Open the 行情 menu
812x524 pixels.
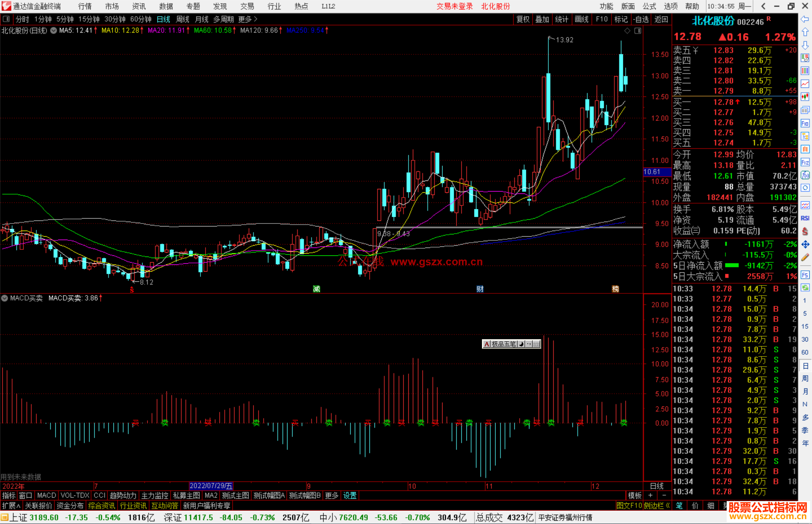click(x=85, y=6)
